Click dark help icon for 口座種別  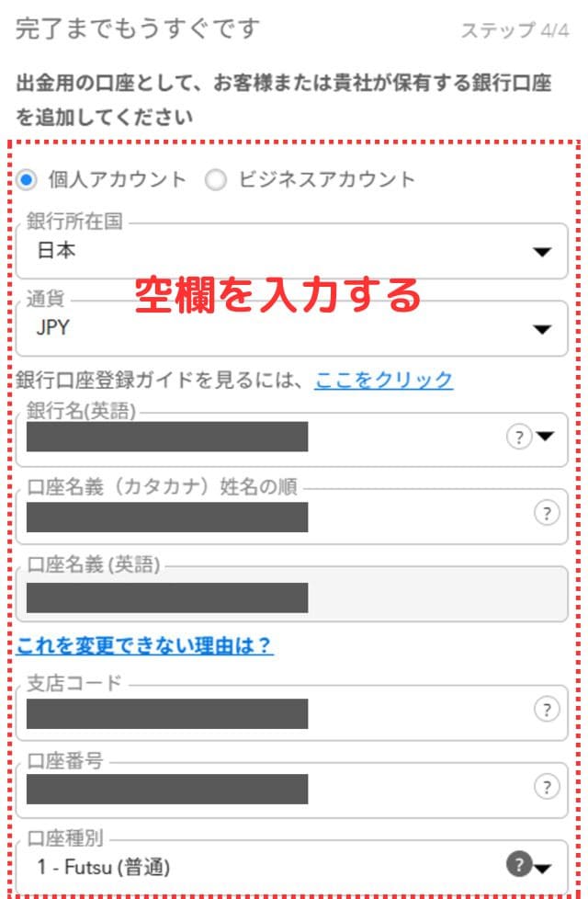(x=518, y=864)
